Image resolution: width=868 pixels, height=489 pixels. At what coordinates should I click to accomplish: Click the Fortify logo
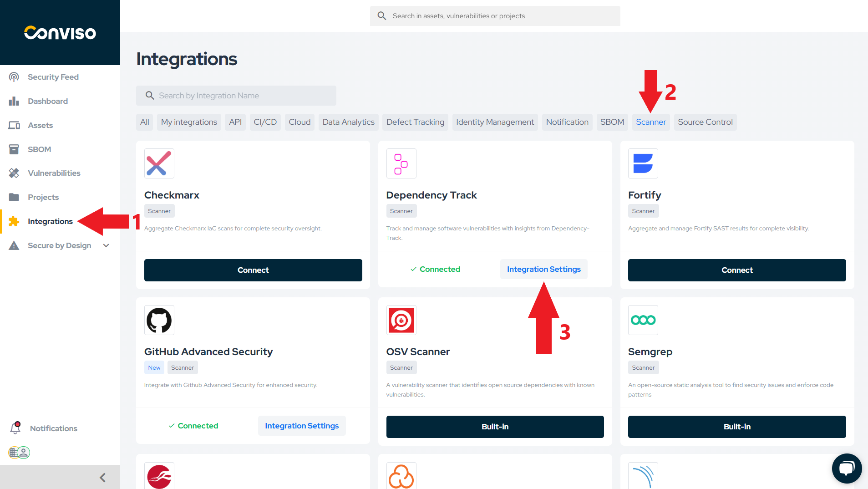coord(643,163)
